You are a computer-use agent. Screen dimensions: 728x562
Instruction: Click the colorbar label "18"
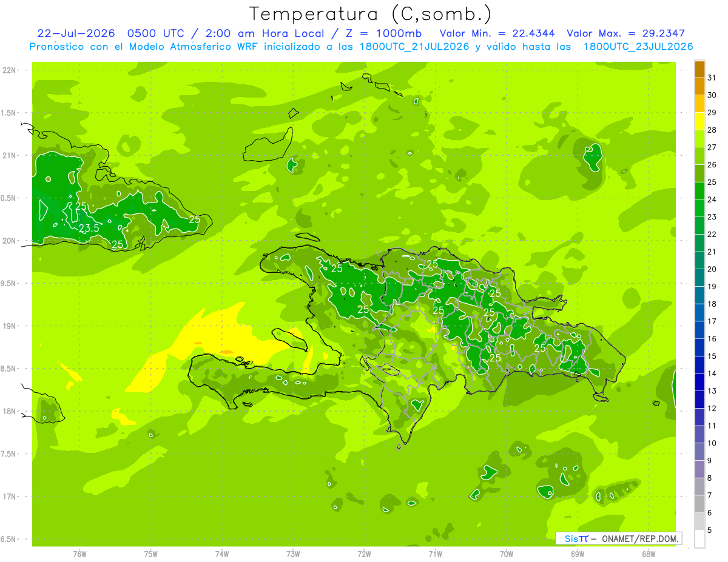[712, 304]
